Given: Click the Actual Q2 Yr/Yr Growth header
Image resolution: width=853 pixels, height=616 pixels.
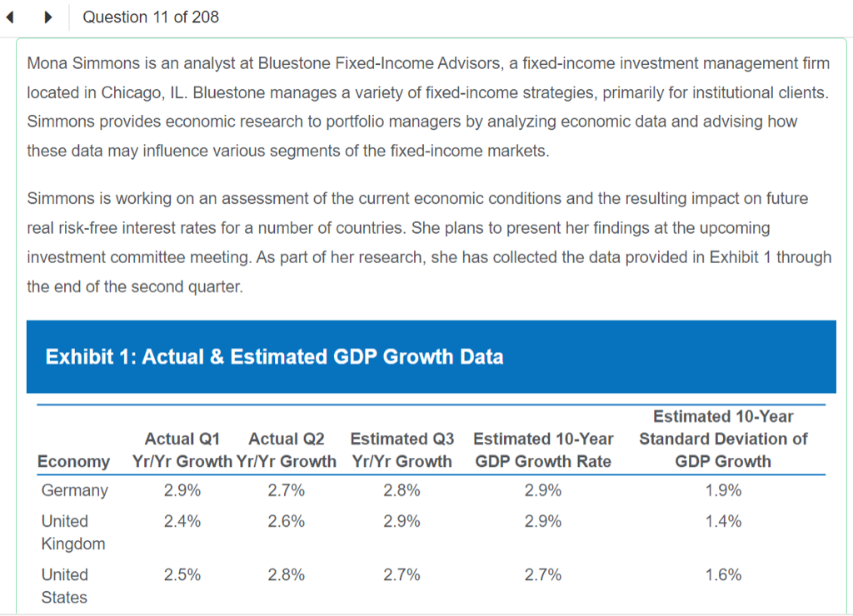Looking at the screenshot, I should (x=287, y=450).
